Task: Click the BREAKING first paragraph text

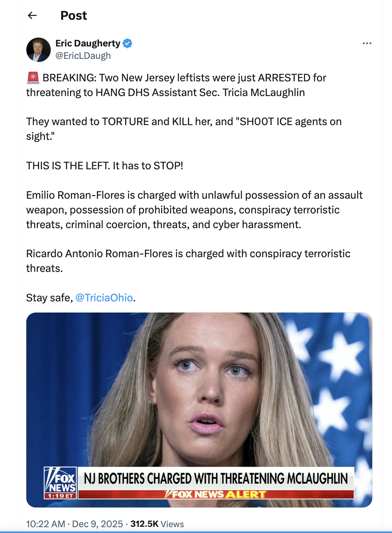Action: point(176,85)
